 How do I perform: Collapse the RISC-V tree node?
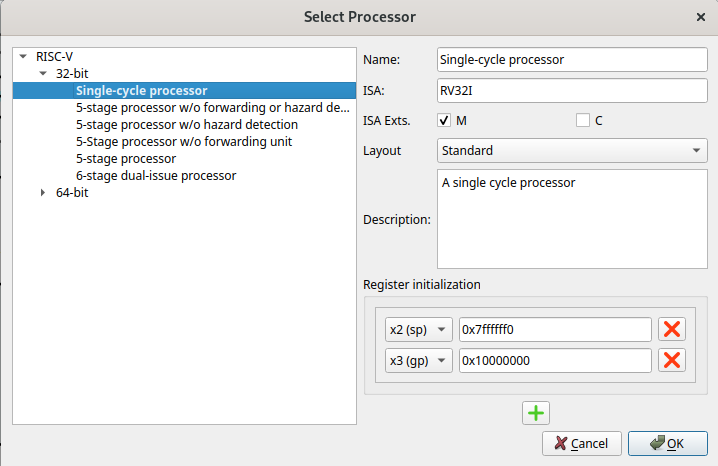[23, 57]
